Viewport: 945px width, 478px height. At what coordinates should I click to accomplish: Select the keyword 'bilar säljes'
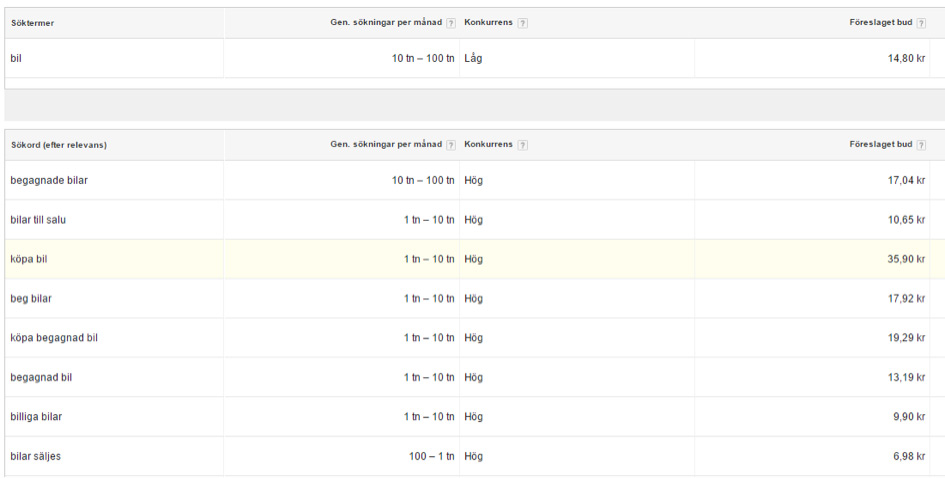tap(36, 456)
